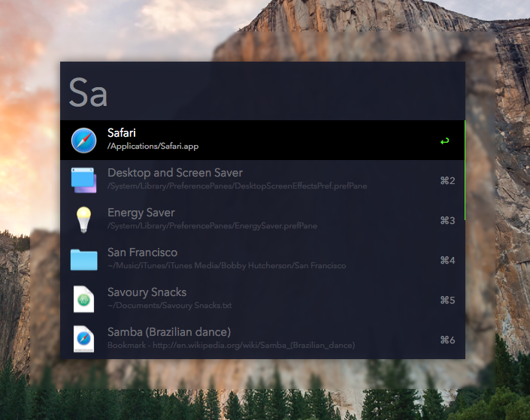Viewport: 530px width, 420px height.
Task: Click the Samba bookmark file icon
Action: tap(84, 339)
